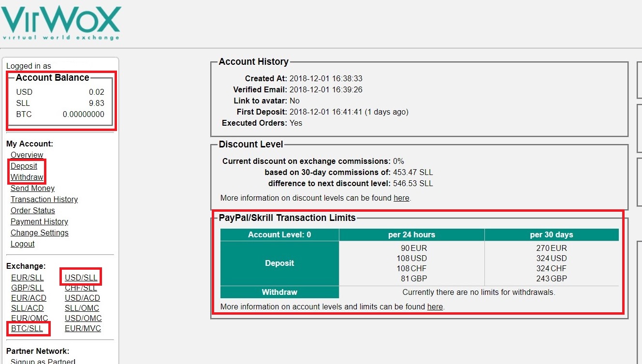This screenshot has height=364, width=642.
Task: Click the 'PayPal/Skrill Transaction Limits' heading
Action: [287, 218]
